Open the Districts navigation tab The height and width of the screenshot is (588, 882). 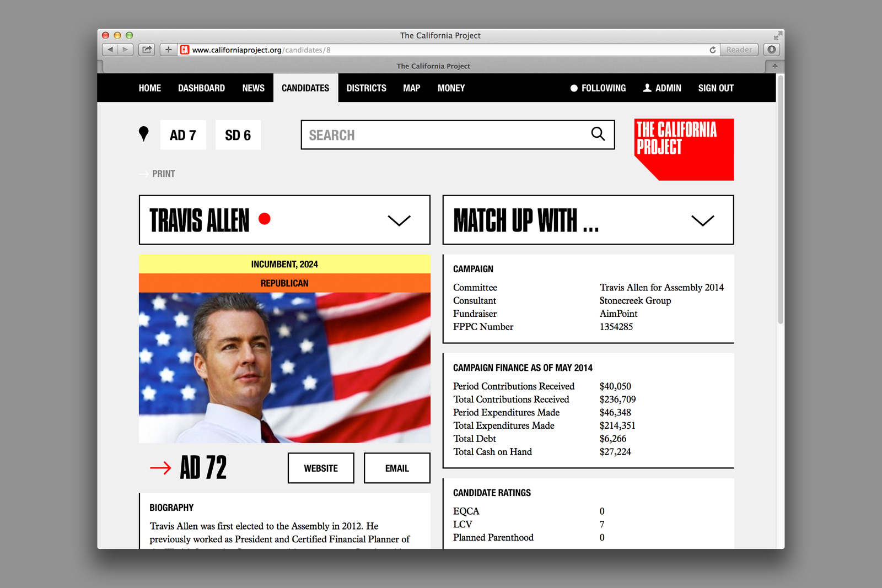[x=366, y=88]
